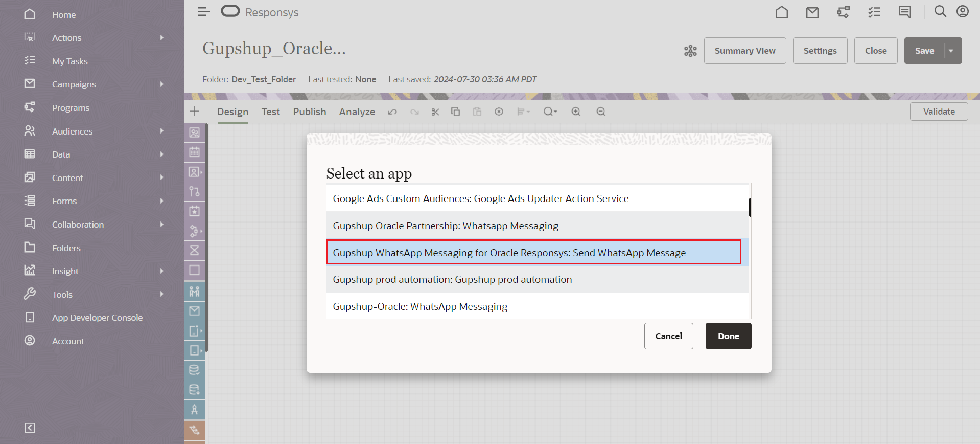The image size is (980, 444).
Task: Expand the Campaigns sidebar submenu
Action: click(x=161, y=84)
